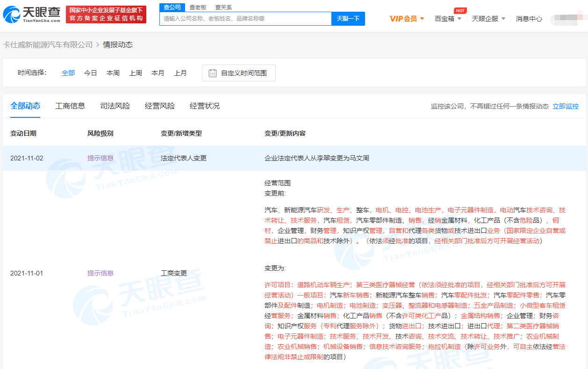The image size is (588, 369).
Task: Click 提示信息 in the 2021-11-02 row
Action: [100, 158]
